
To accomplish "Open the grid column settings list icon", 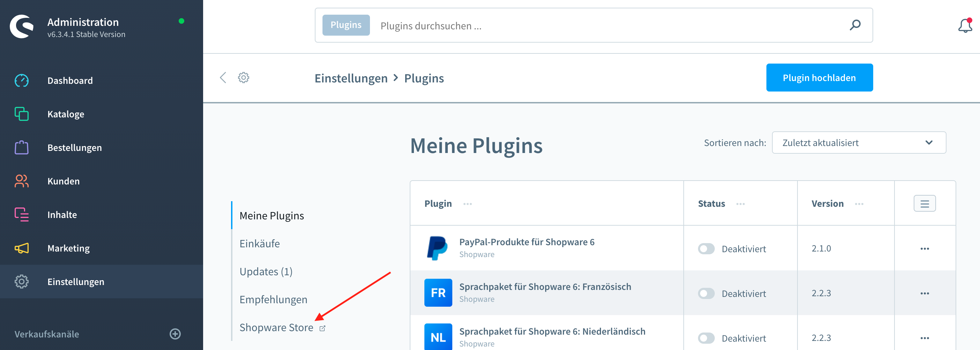I will pos(925,204).
